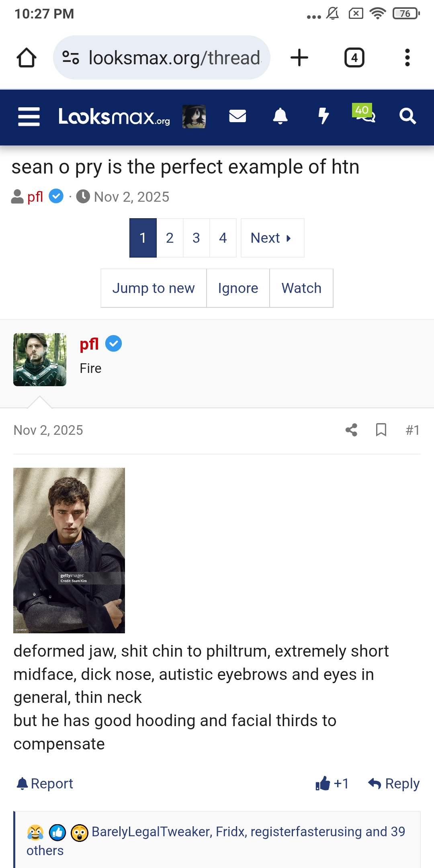
Task: Click the Jump to new button
Action: tap(154, 288)
